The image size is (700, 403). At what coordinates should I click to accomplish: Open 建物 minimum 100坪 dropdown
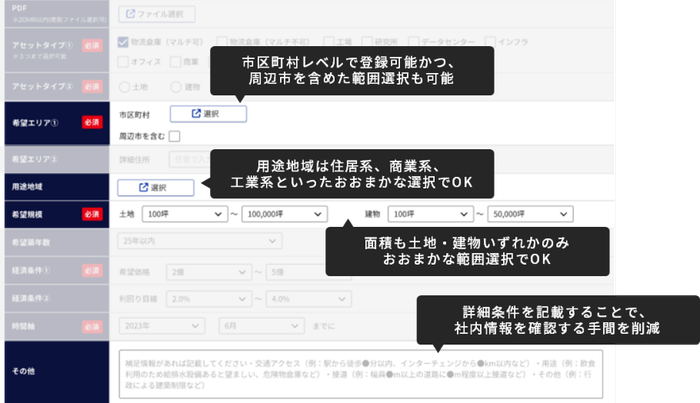430,214
